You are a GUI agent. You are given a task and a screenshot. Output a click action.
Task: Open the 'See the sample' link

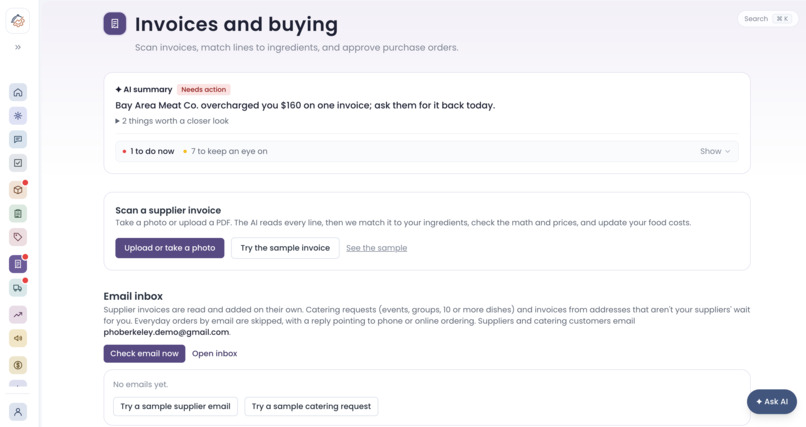[377, 248]
